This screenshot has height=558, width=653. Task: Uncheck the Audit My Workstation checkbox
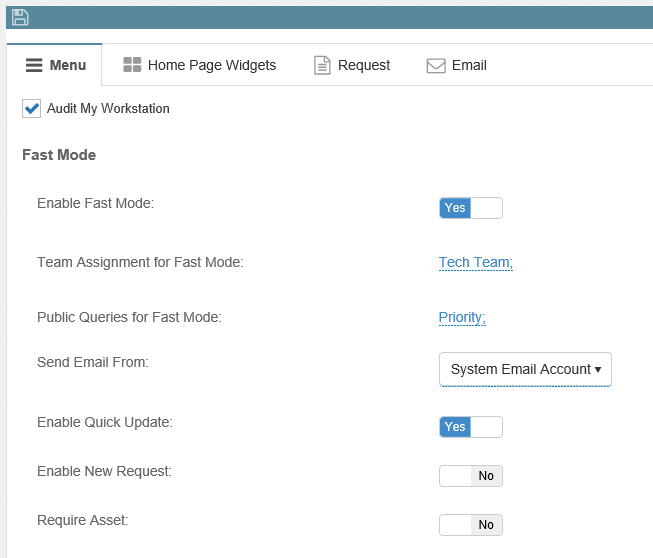pyautogui.click(x=31, y=109)
